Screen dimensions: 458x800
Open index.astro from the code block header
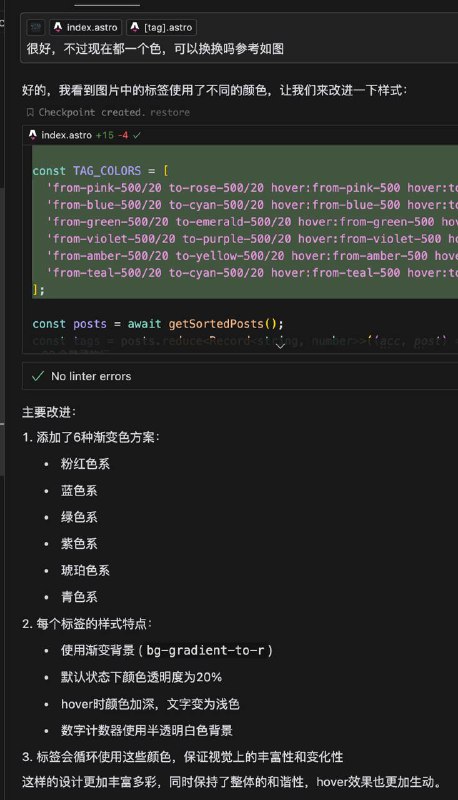66,135
